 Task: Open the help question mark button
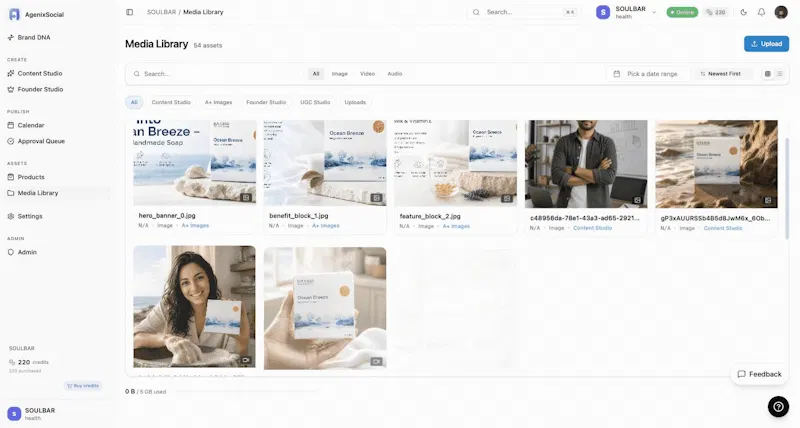[x=778, y=407]
